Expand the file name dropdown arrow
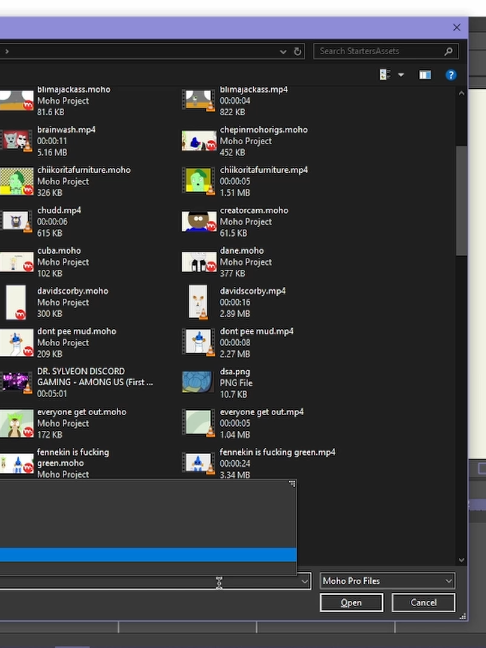Screen dimensions: 486x648 pyautogui.click(x=305, y=581)
